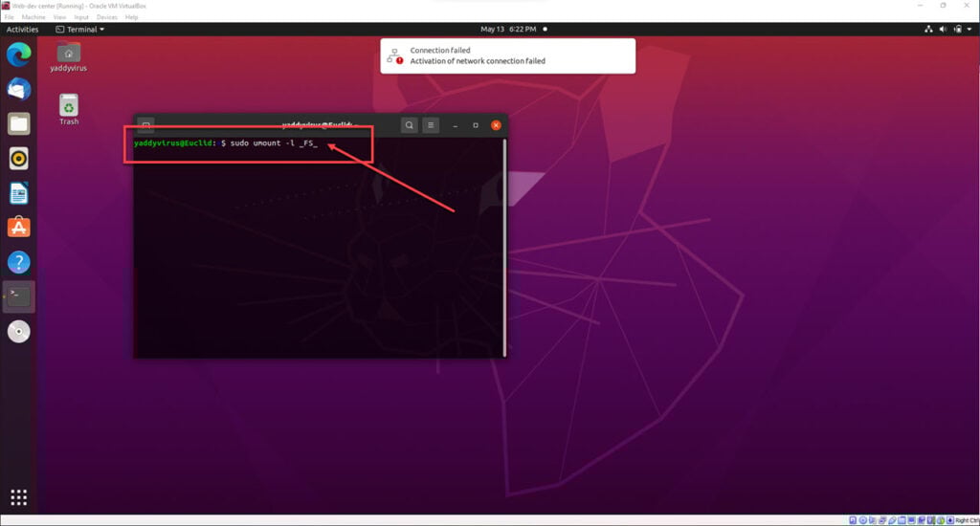Image resolution: width=980 pixels, height=526 pixels.
Task: Open the Trash desktop icon
Action: pos(69,108)
